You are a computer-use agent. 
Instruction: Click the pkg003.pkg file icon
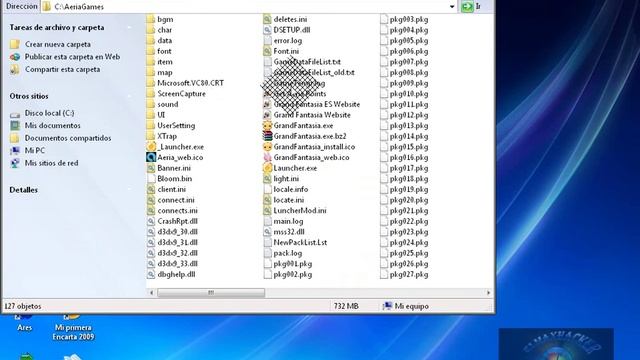pos(384,19)
